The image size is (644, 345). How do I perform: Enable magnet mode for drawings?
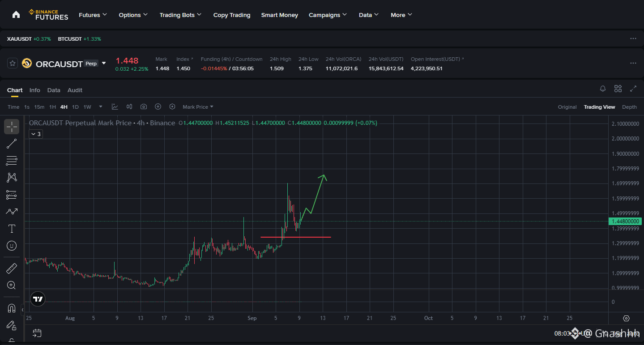(x=12, y=308)
